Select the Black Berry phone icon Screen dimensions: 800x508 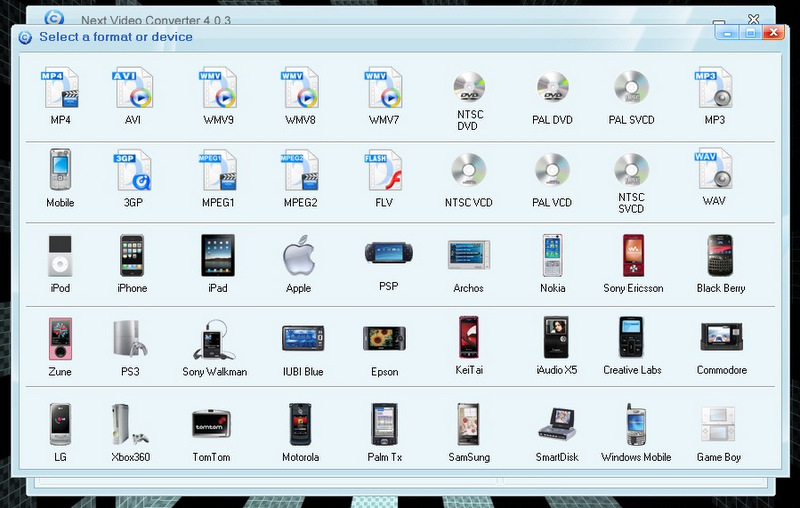click(720, 255)
